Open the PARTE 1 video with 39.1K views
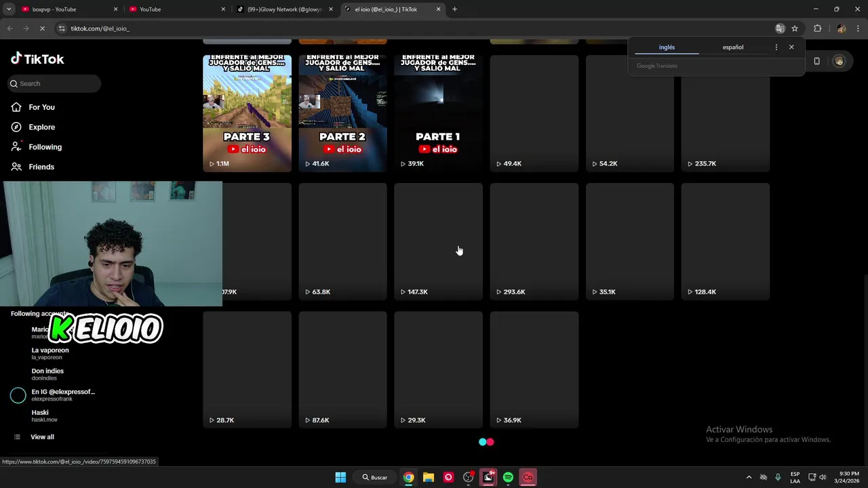Image resolution: width=868 pixels, height=488 pixels. point(438,113)
